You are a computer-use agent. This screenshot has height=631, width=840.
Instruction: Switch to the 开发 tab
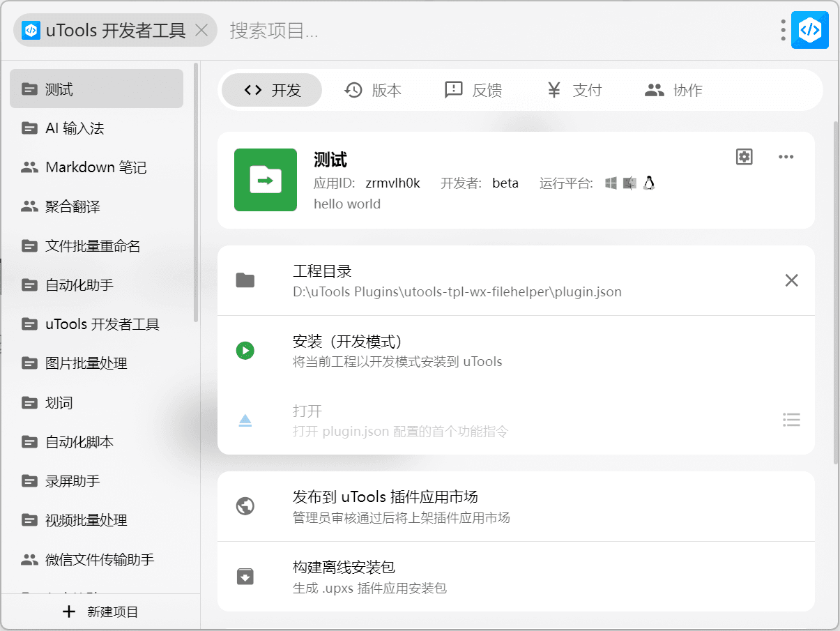[272, 90]
